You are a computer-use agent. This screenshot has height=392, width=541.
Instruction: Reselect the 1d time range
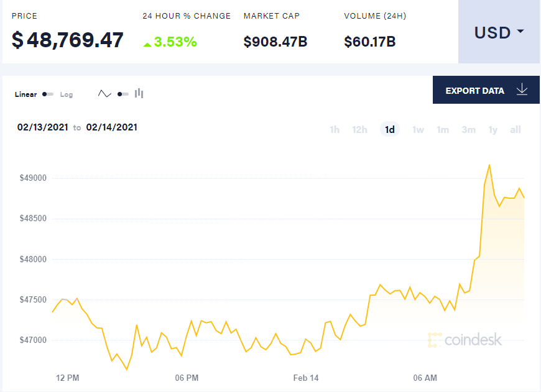tap(389, 129)
